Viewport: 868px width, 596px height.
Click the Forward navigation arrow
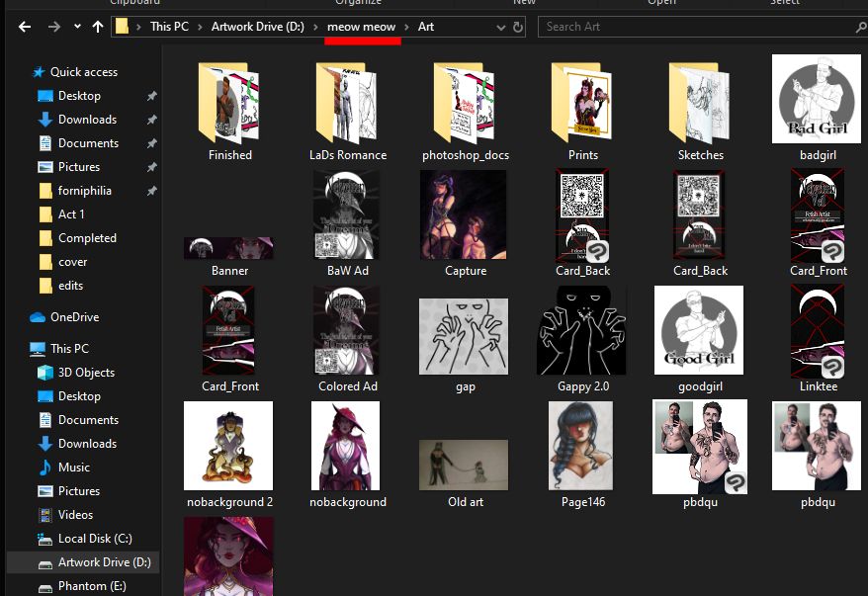click(x=53, y=27)
